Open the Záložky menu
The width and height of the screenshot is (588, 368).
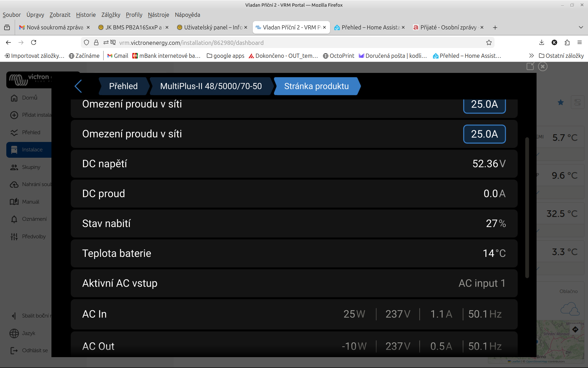click(x=111, y=15)
